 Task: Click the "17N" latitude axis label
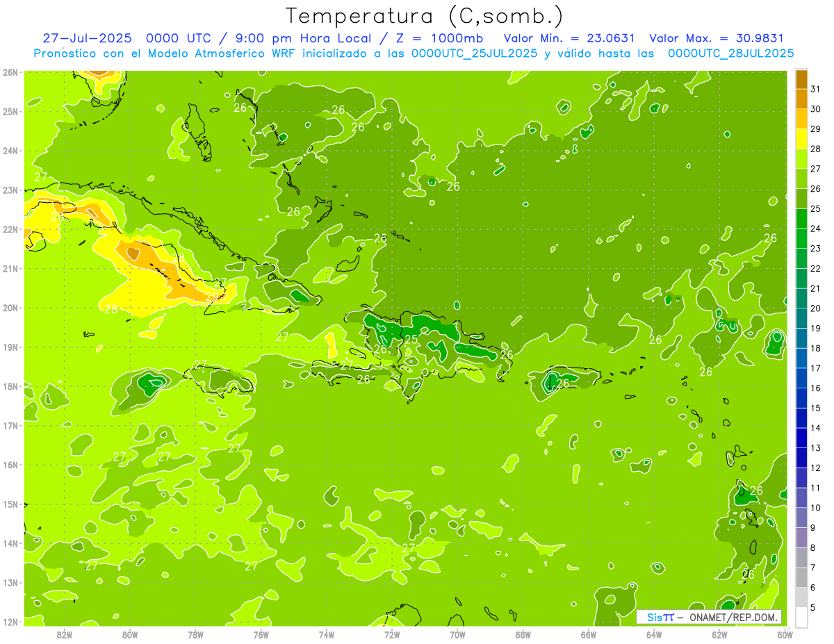click(10, 426)
